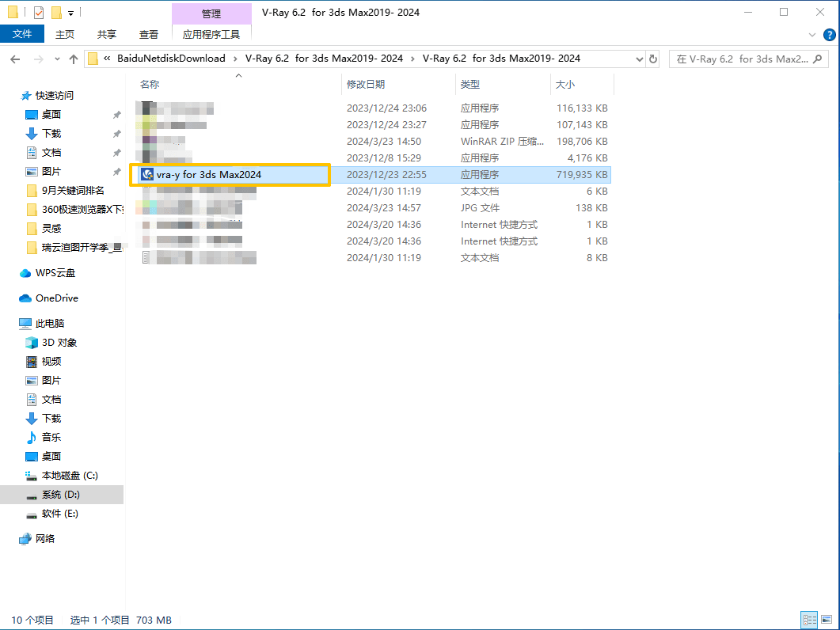Sort files by 修改日期 column header

tap(365, 84)
